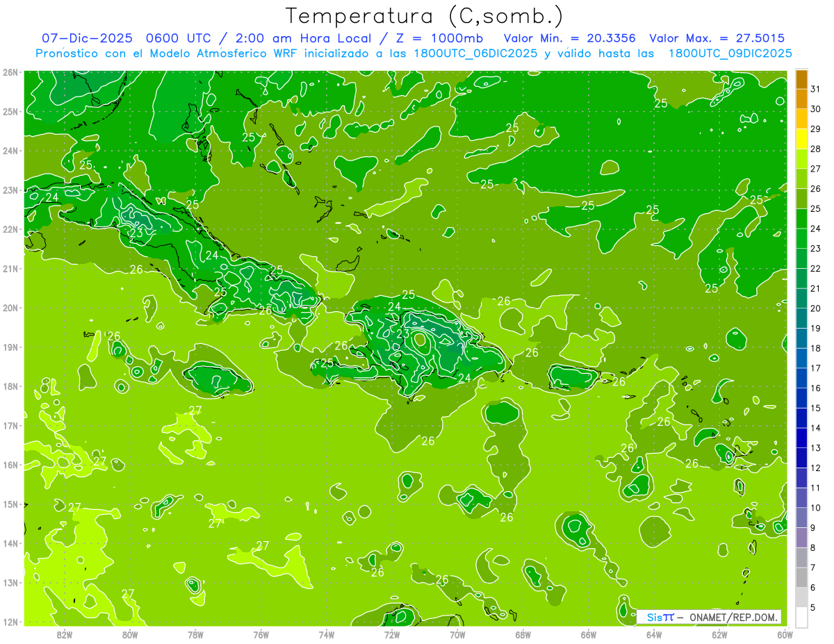Click the "74W" longitude axis label
This screenshot has height=644, width=834.
pyautogui.click(x=327, y=634)
